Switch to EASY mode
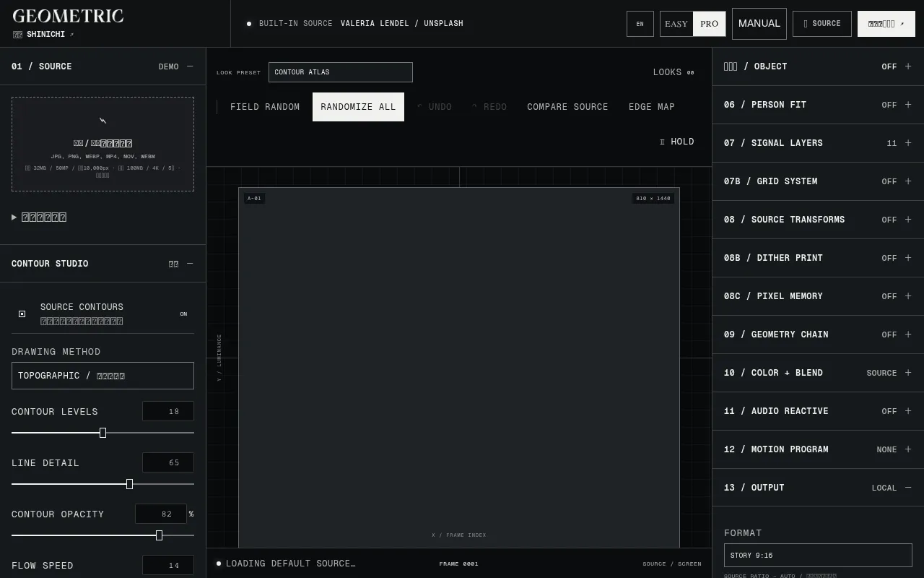This screenshot has width=924, height=578. tap(676, 24)
